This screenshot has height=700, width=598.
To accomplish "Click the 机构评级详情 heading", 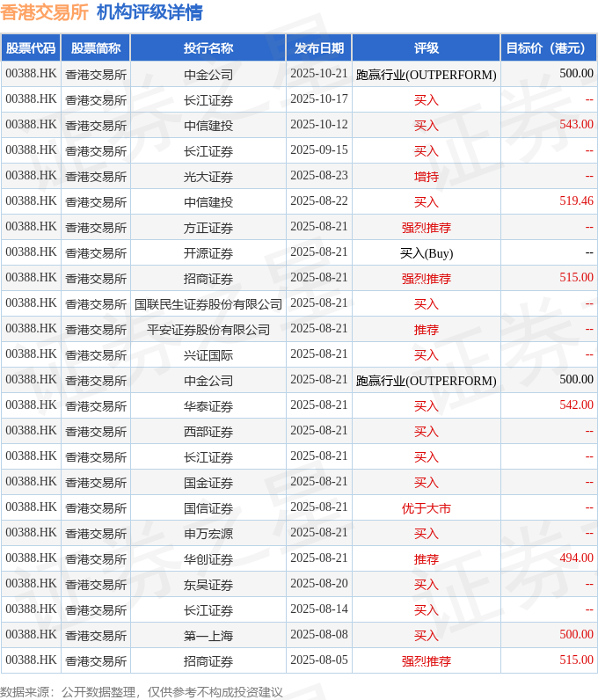I will (149, 12).
